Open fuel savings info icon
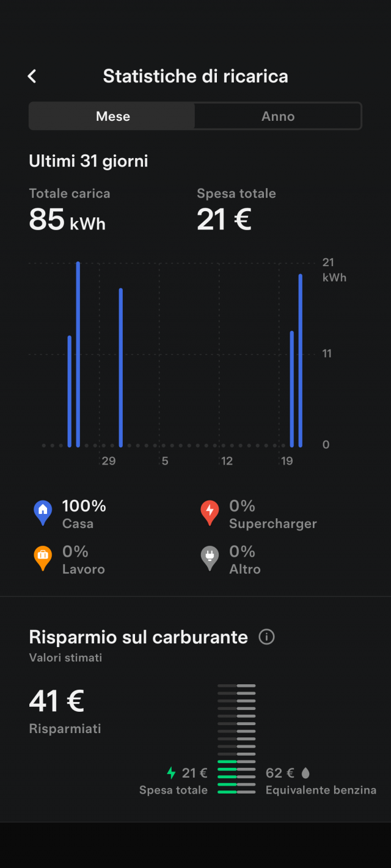391x868 pixels. pyautogui.click(x=266, y=637)
